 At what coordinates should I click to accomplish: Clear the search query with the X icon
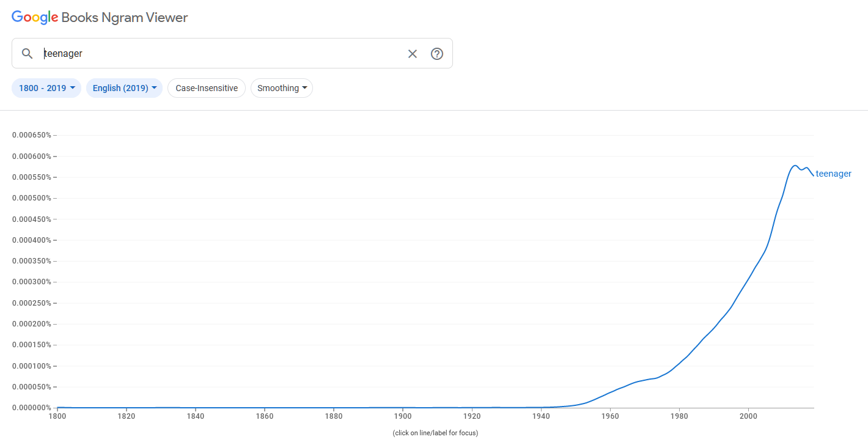[413, 54]
